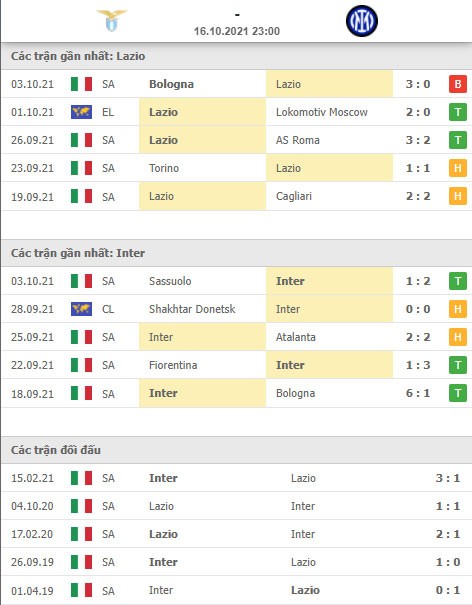Click the Inter Milan club crest logo
This screenshot has height=605, width=472.
362,21
